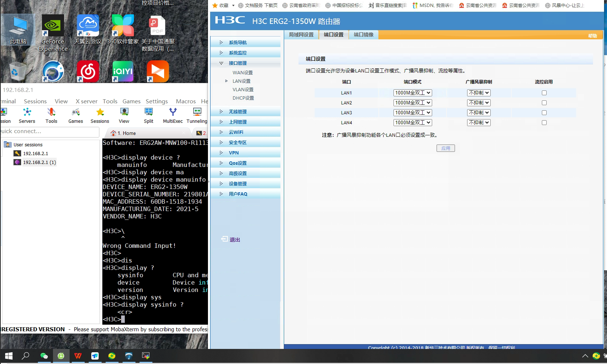The image size is (607, 364).
Task: Open LAN1 port mode dropdown
Action: coord(412,93)
